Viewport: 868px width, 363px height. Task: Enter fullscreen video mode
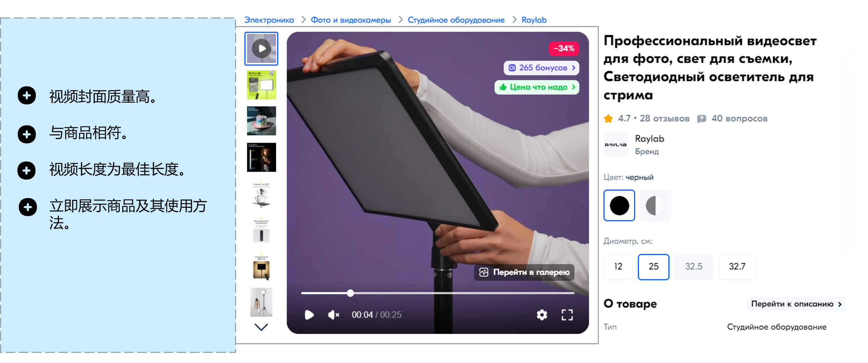pos(567,315)
